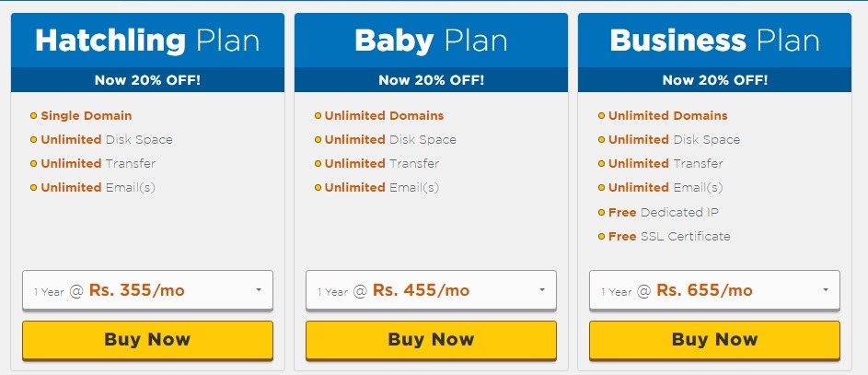
Task: Click the Baby Plan heading
Action: click(431, 41)
